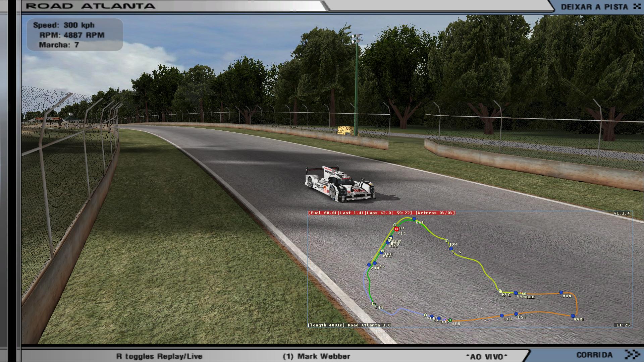Click the checkered flag icon next to Corrida

(633, 354)
